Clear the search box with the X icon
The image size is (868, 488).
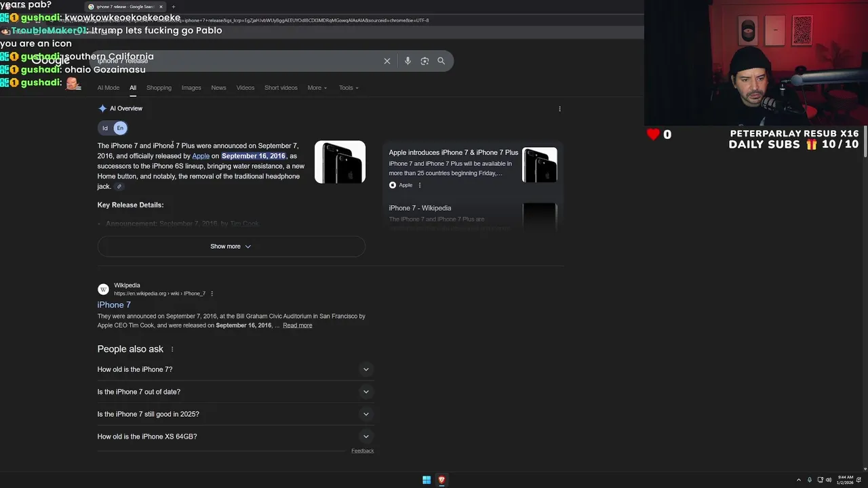pos(387,61)
